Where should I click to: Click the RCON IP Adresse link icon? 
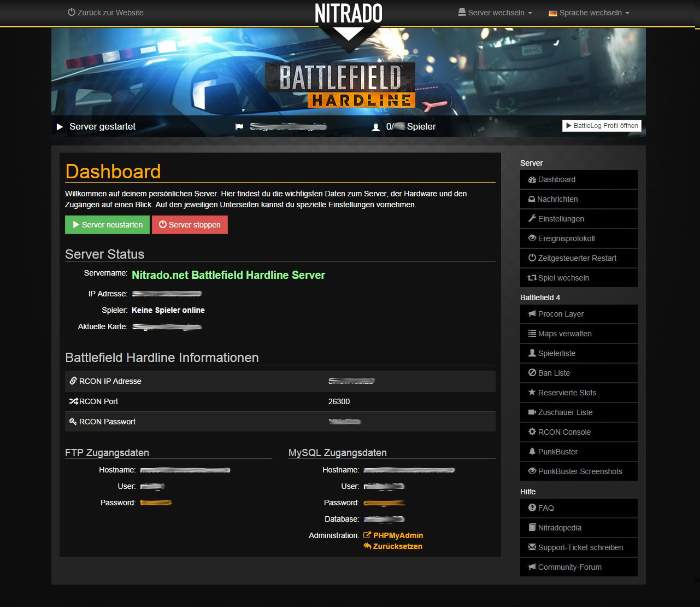tap(73, 381)
